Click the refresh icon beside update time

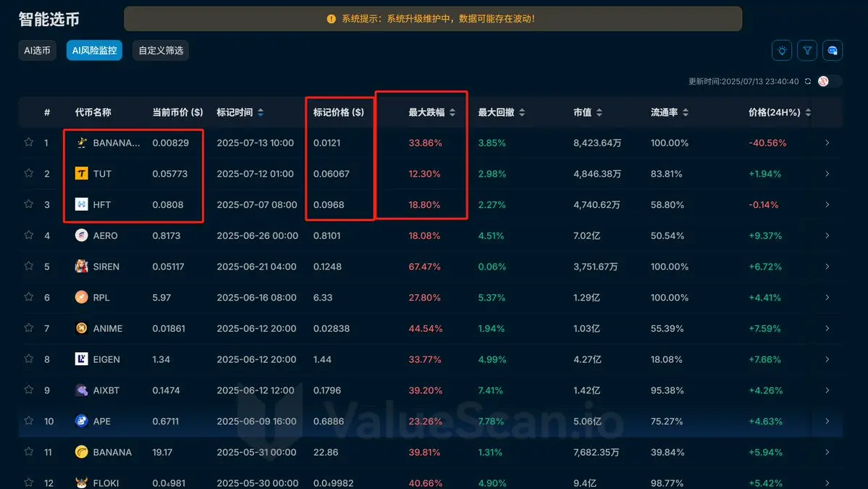[x=808, y=81]
